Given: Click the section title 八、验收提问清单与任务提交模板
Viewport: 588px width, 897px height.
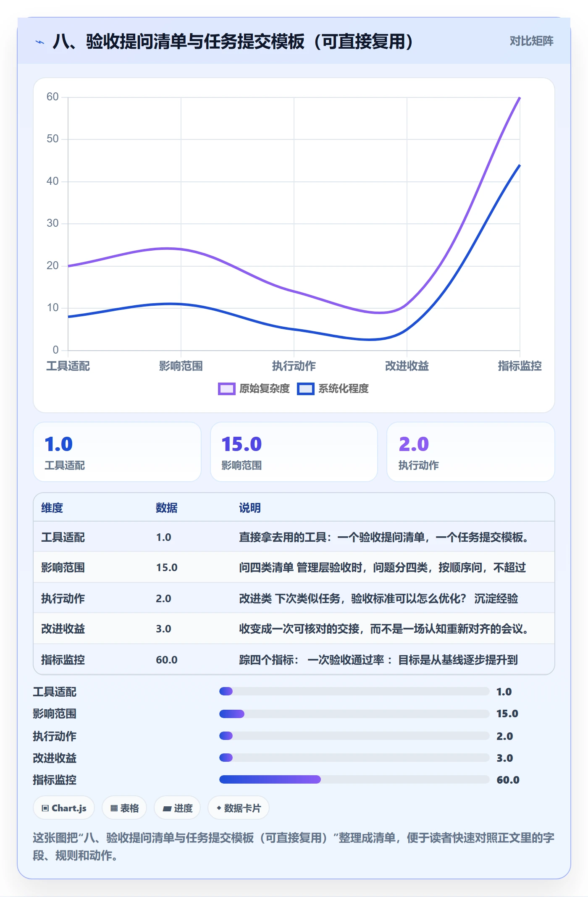Looking at the screenshot, I should (x=233, y=42).
